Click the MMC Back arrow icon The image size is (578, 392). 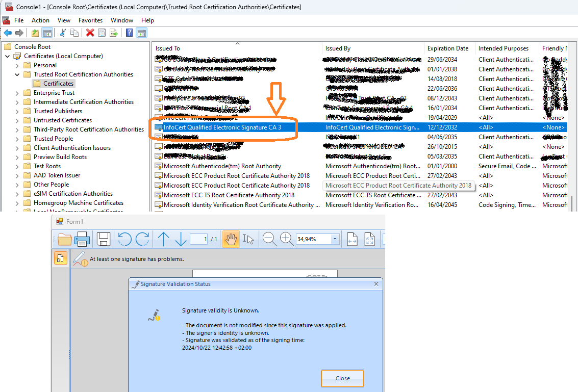point(8,33)
